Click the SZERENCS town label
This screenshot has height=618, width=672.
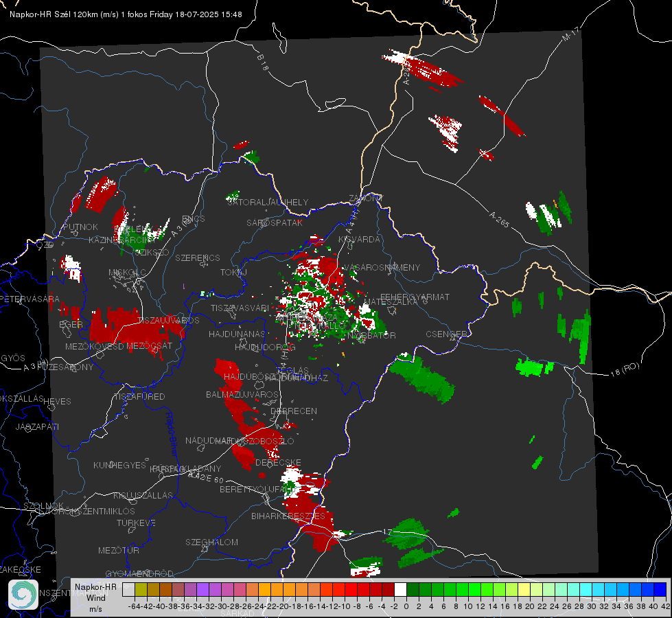[198, 257]
